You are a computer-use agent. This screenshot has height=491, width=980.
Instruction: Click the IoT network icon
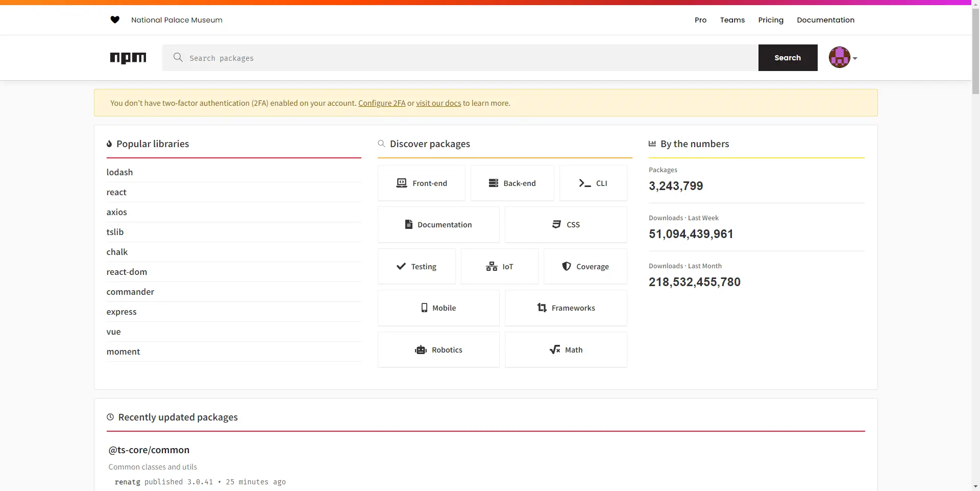coord(492,266)
